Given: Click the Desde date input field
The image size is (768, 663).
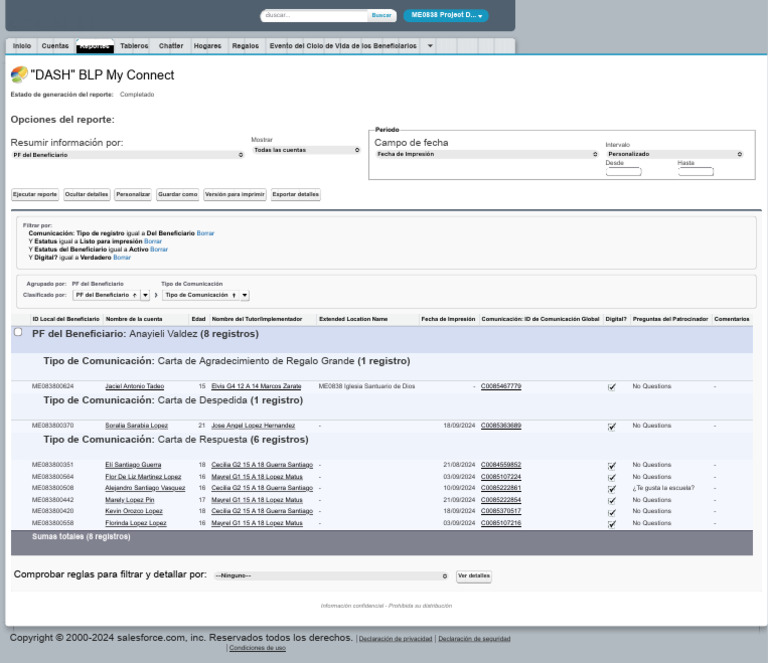Looking at the screenshot, I should [623, 172].
